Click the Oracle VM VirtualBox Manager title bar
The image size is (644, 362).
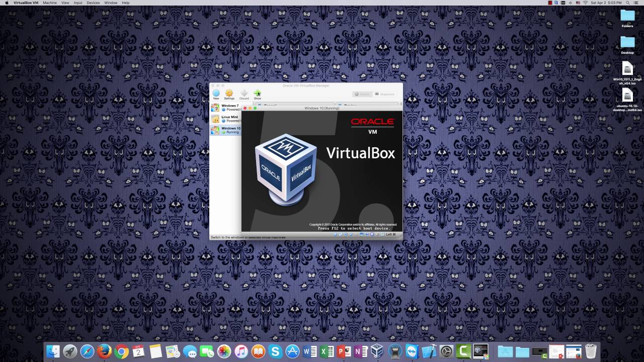point(306,85)
